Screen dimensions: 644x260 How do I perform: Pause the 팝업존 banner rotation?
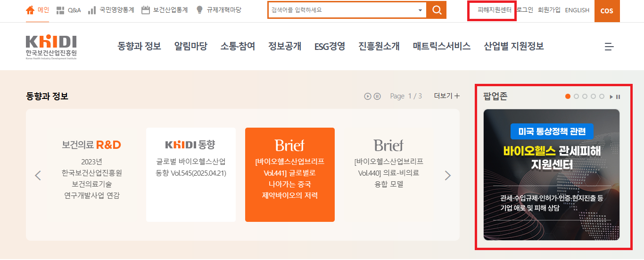click(x=618, y=97)
